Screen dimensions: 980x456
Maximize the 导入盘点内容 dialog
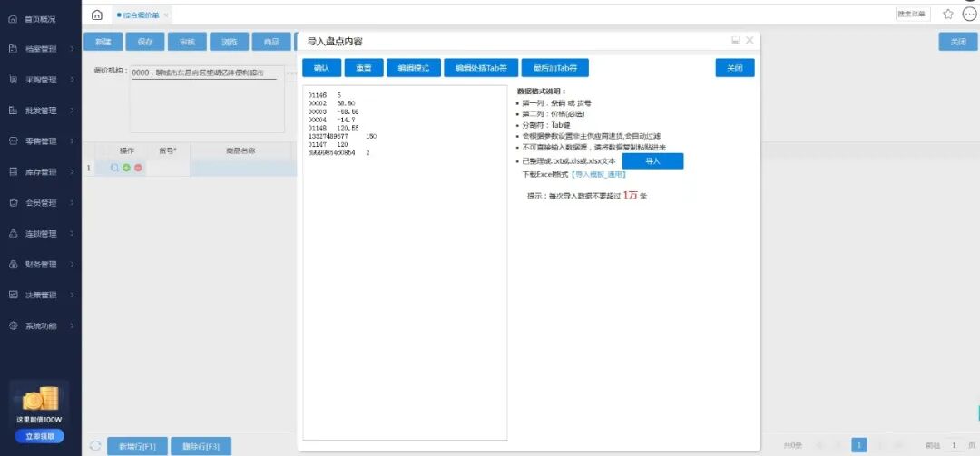tap(735, 41)
